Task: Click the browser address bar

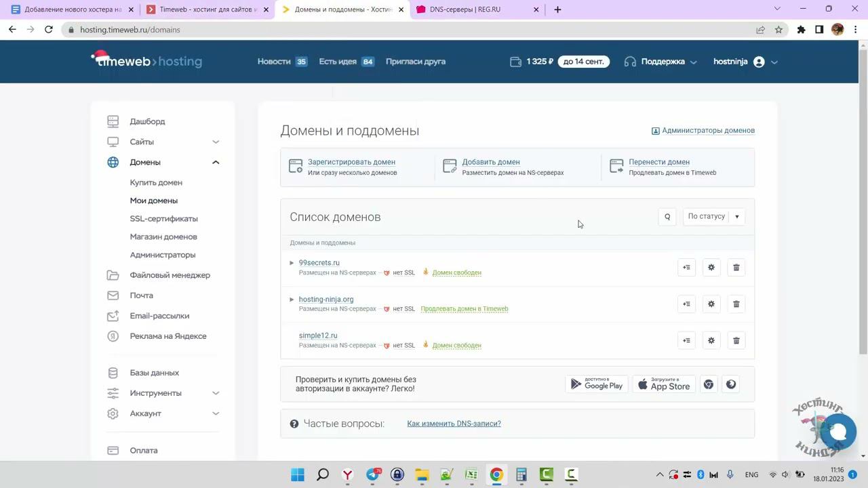Action: click(407, 30)
